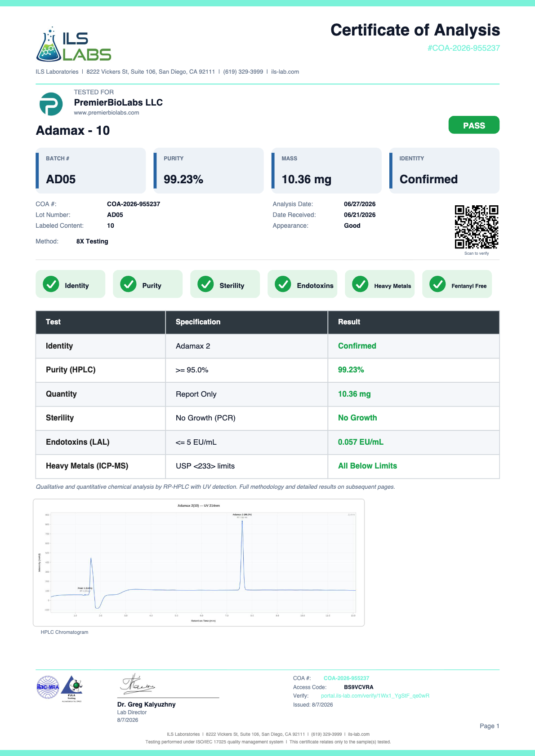
Task: Click the Date Received 06/21/2026 value
Action: tap(360, 215)
